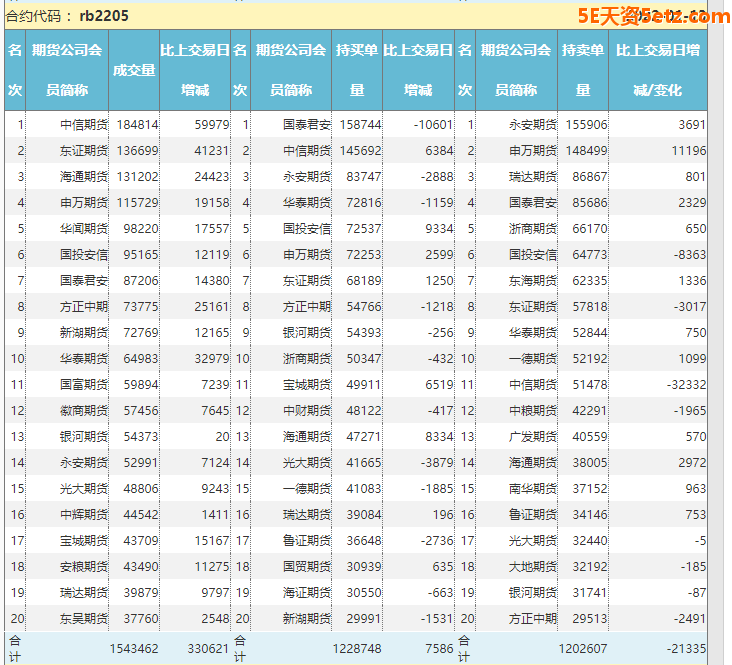
Task: Click the total volume 1543462
Action: (134, 648)
